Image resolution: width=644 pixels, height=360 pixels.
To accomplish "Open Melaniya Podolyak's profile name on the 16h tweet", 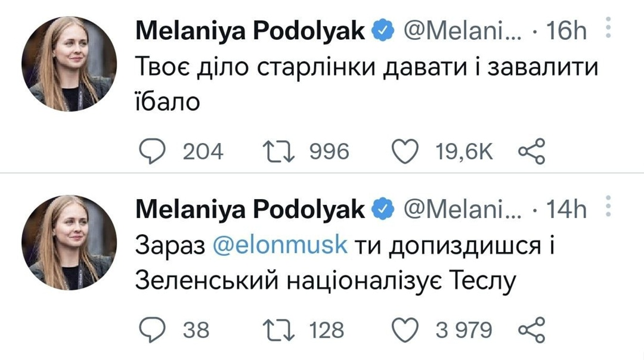I will [250, 31].
